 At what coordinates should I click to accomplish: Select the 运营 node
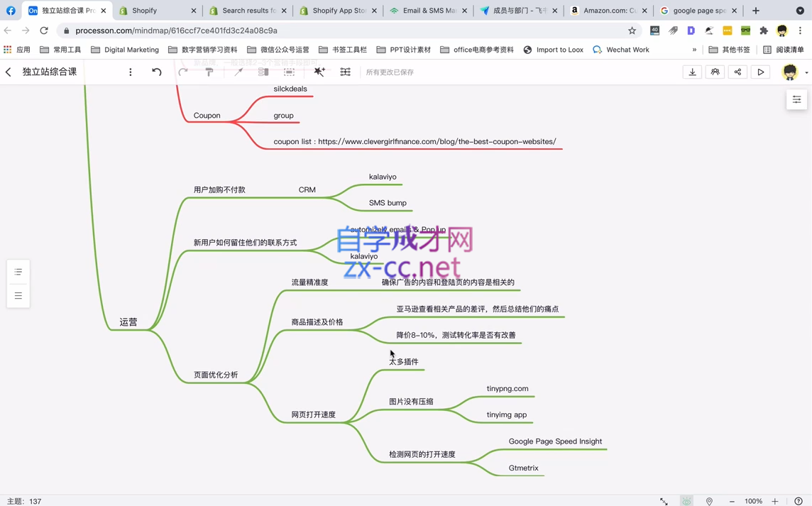pyautogui.click(x=128, y=322)
